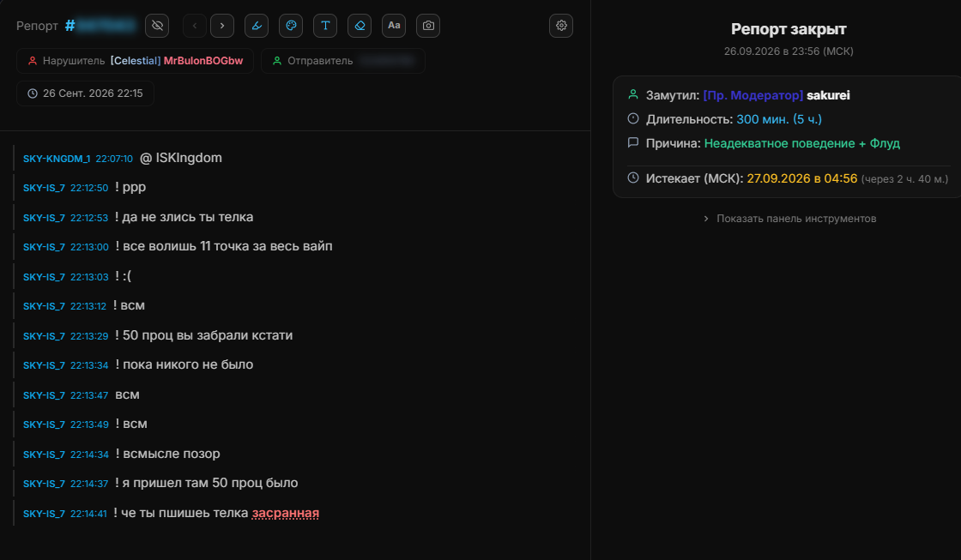This screenshot has width=961, height=560.
Task: Click mute reason Неадекватное поведение + Флуд
Action: click(x=801, y=143)
